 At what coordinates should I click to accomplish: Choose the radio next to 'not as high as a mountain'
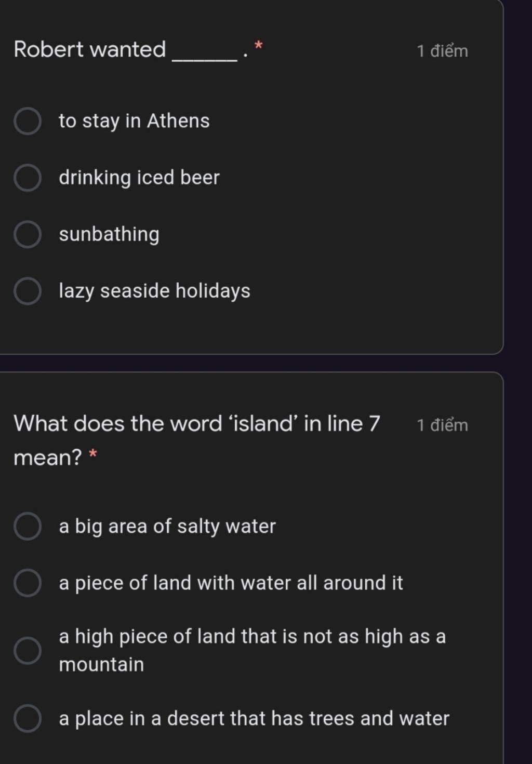pyautogui.click(x=28, y=650)
